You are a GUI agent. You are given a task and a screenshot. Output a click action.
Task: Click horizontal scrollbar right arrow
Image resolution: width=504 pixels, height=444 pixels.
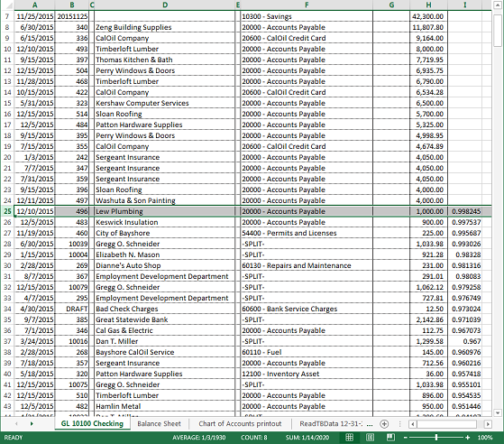[488, 424]
